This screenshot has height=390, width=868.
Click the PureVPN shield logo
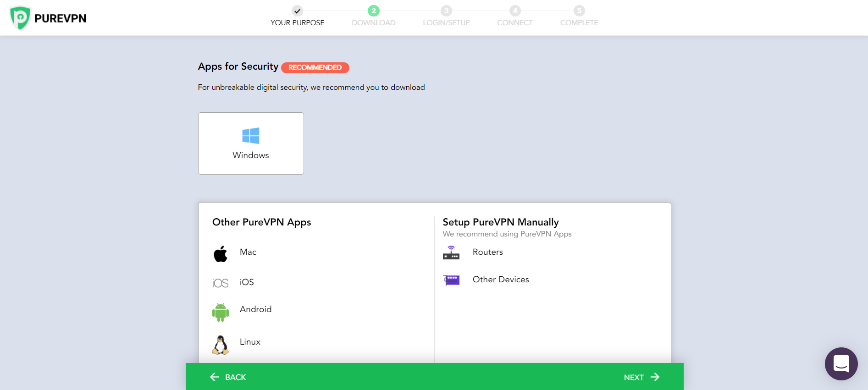pos(20,18)
